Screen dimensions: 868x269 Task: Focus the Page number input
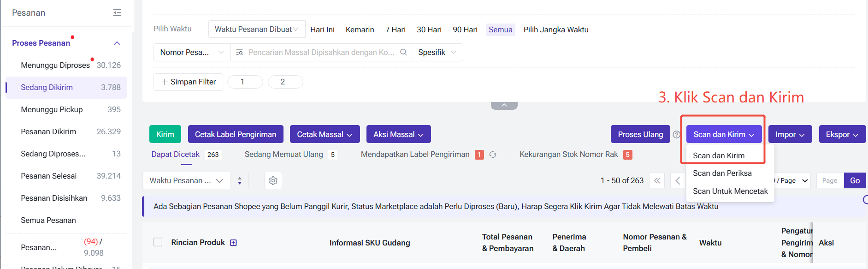tap(830, 180)
